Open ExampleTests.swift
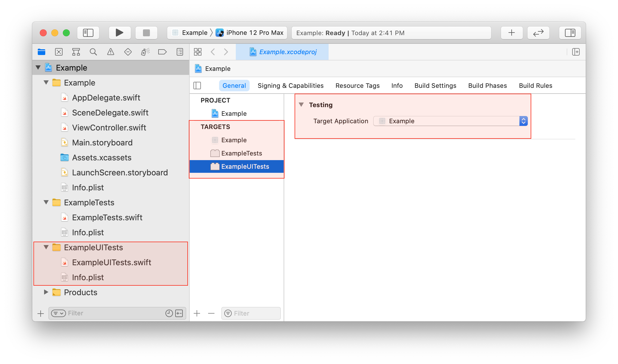 point(111,217)
